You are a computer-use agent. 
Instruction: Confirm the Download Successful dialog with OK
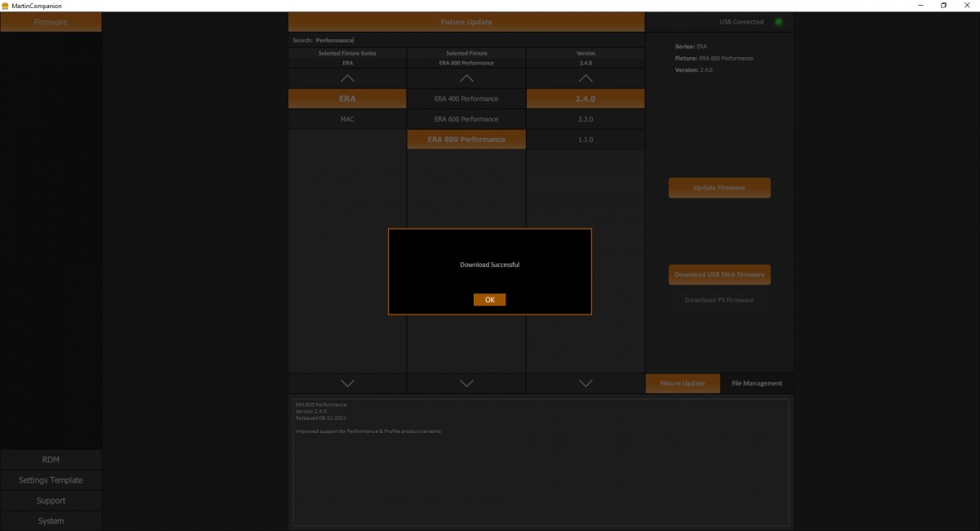[x=489, y=300]
